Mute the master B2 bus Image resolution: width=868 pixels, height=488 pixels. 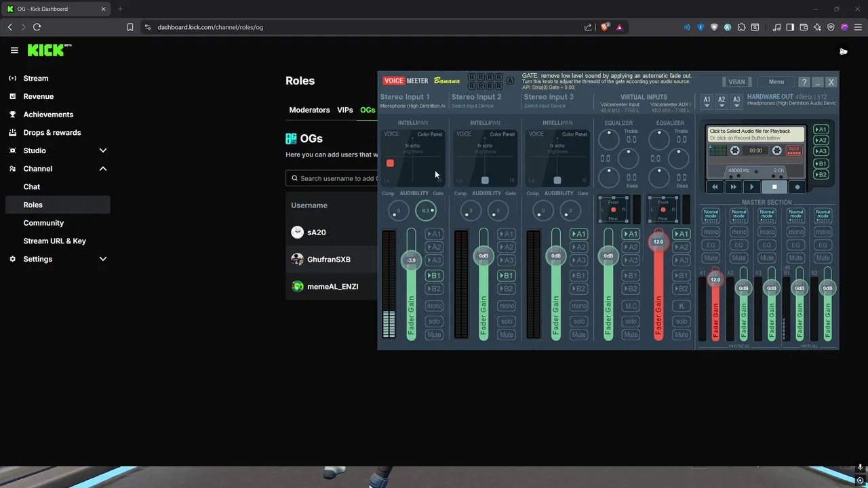(x=823, y=258)
